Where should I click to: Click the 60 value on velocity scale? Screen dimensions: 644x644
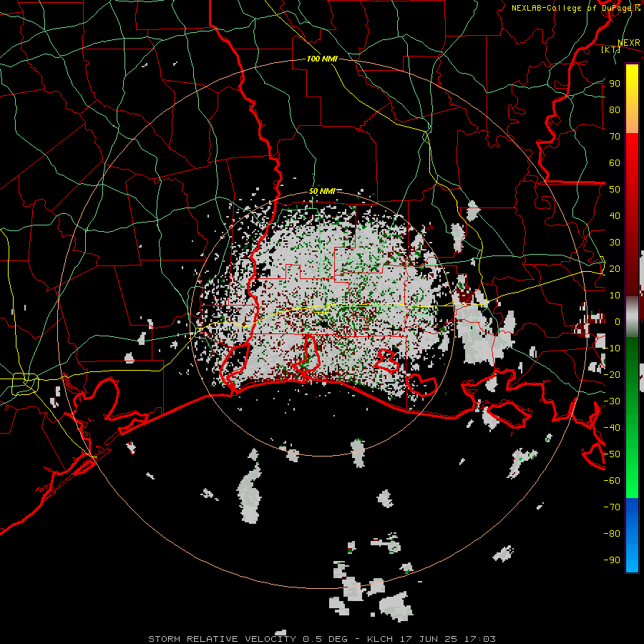point(615,162)
